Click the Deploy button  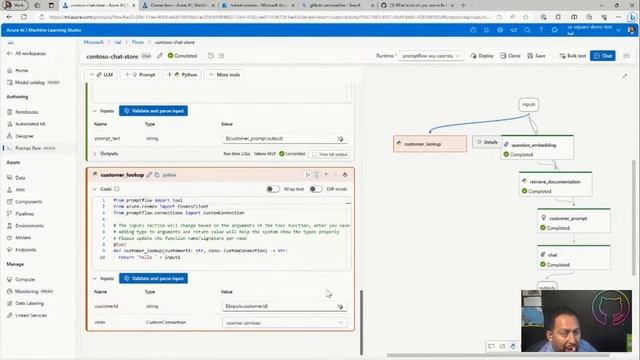point(482,56)
